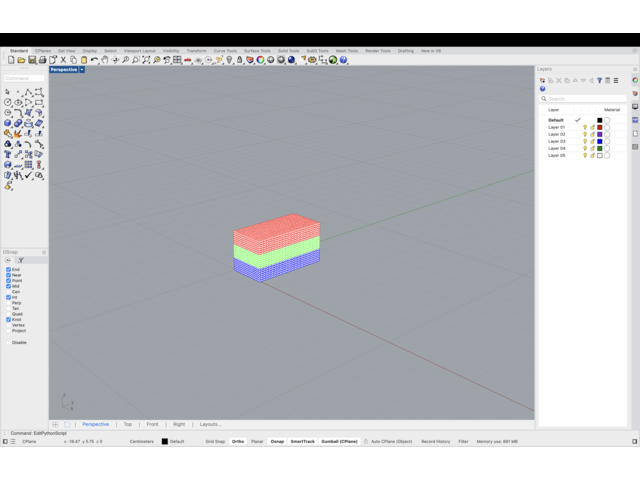Click the Layers Search field
This screenshot has width=640, height=480.
coord(583,99)
